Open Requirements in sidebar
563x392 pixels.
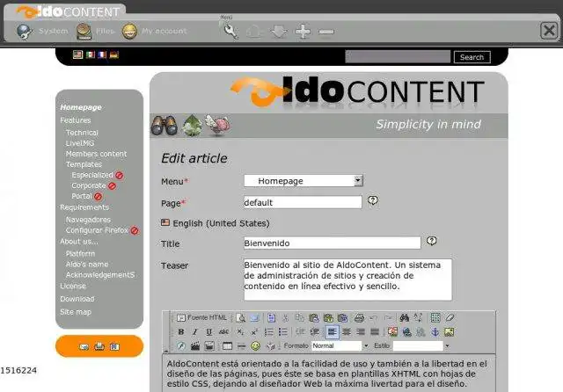point(84,207)
